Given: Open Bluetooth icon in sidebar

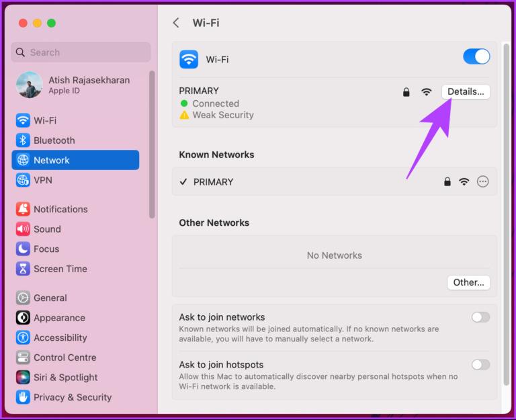Looking at the screenshot, I should click(23, 140).
